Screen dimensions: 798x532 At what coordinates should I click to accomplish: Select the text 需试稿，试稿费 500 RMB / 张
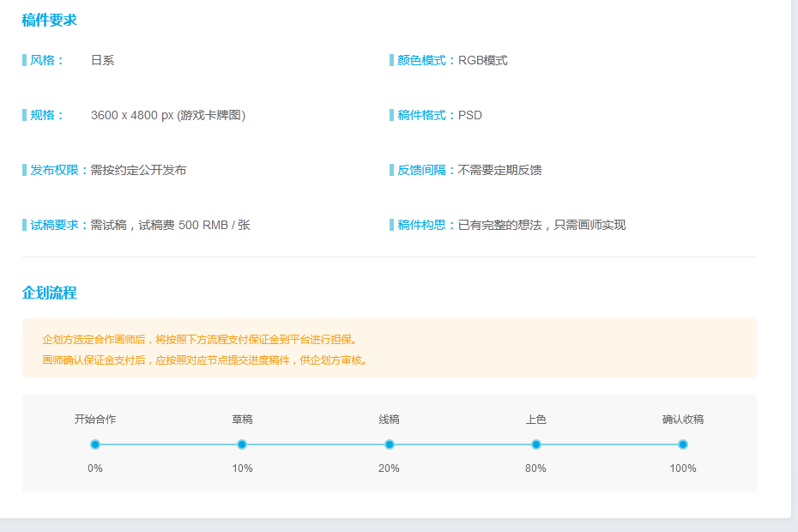pos(171,225)
